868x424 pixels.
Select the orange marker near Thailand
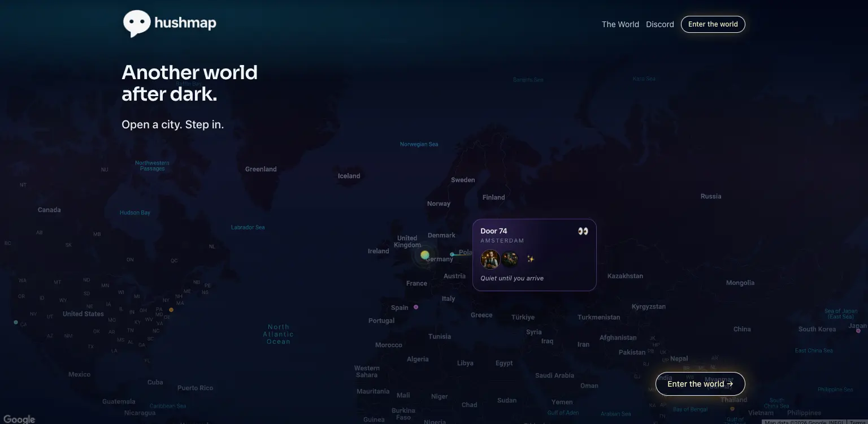[x=732, y=408]
